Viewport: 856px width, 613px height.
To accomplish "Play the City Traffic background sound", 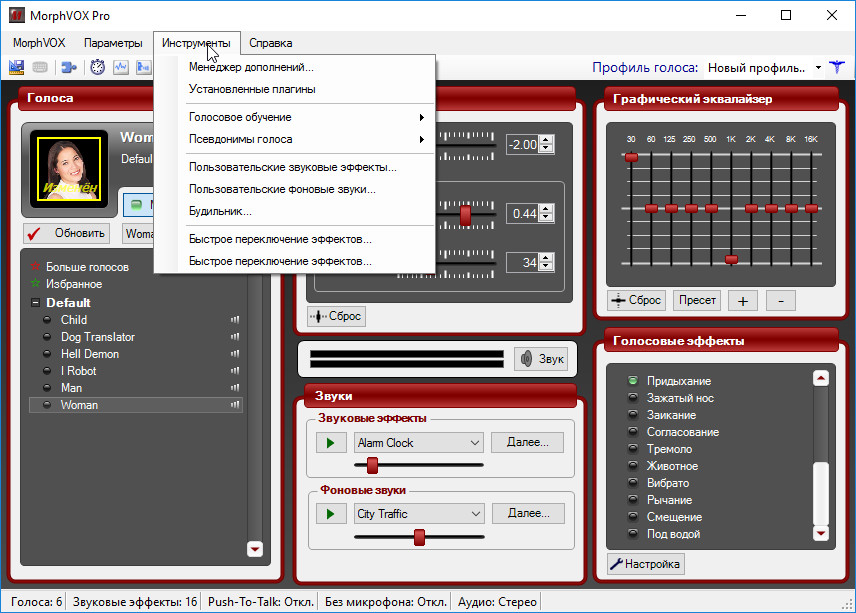I will [x=329, y=513].
